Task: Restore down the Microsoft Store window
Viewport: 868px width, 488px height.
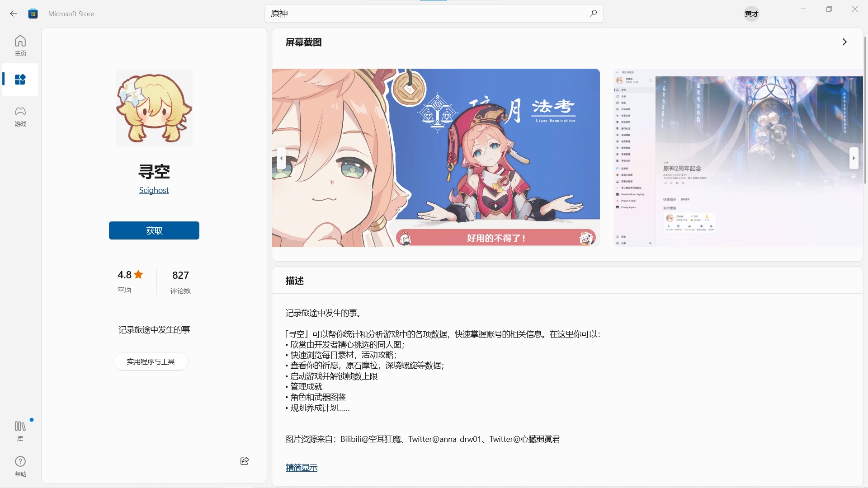Action: [x=829, y=9]
